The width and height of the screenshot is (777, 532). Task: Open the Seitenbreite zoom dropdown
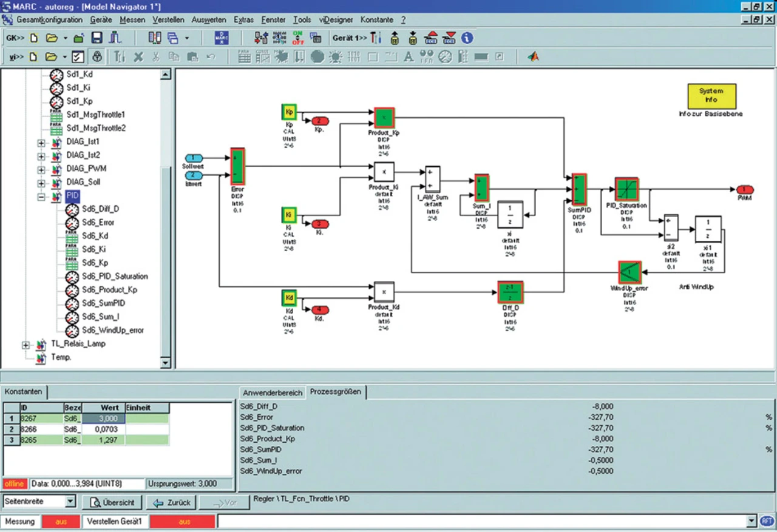pyautogui.click(x=70, y=502)
